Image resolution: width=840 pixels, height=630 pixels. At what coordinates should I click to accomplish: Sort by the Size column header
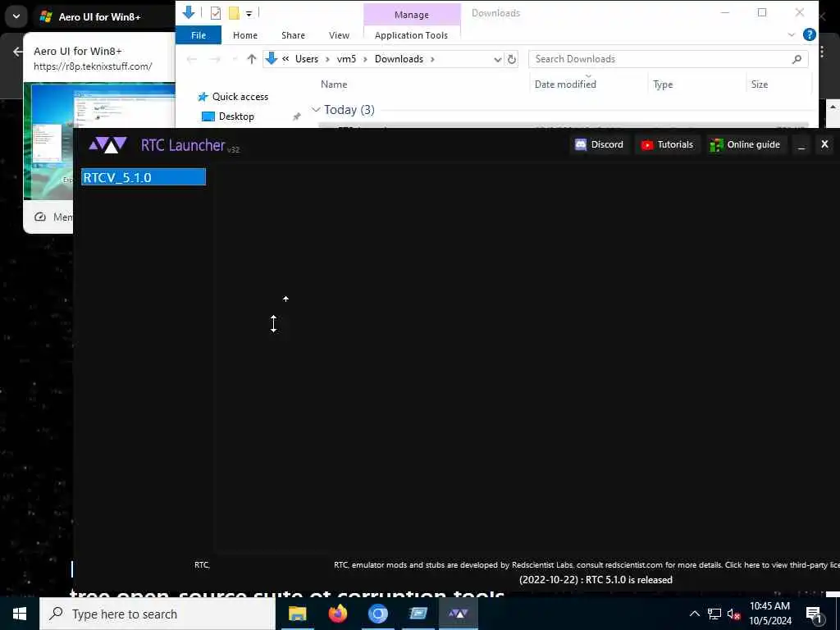[759, 84]
